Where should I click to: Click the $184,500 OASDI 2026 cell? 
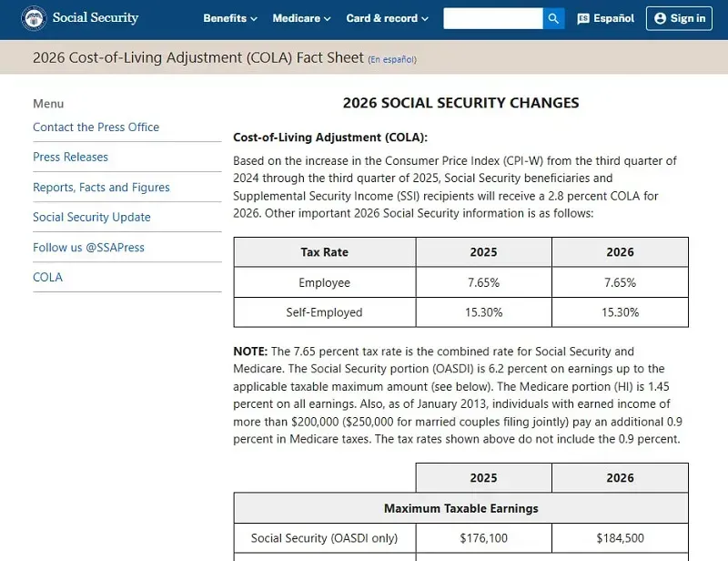point(620,538)
